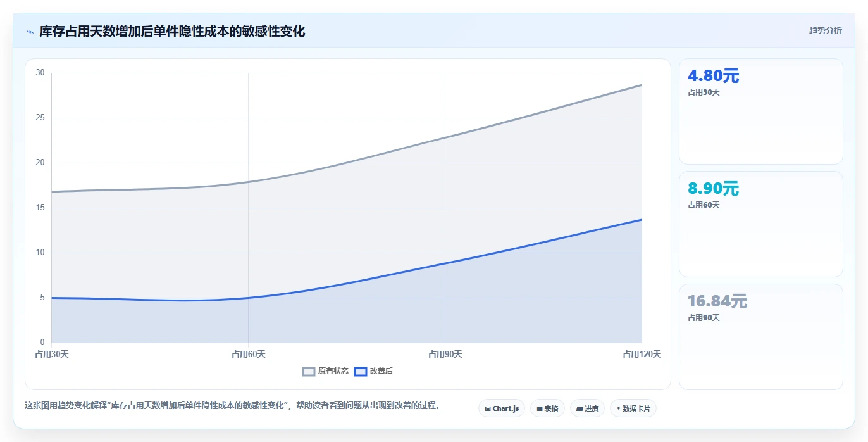Click the blue 改善后 legend color box
868x442 pixels.
tap(360, 371)
